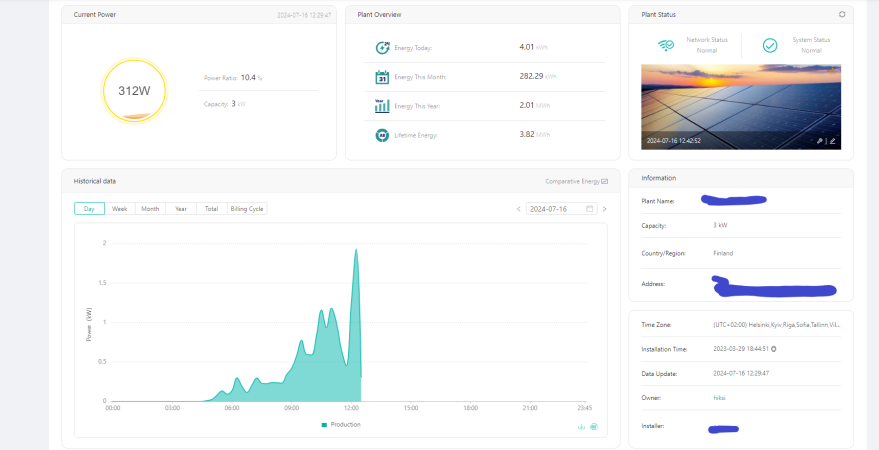Click the 2.01 MWh yearly energy value

pyautogui.click(x=534, y=105)
